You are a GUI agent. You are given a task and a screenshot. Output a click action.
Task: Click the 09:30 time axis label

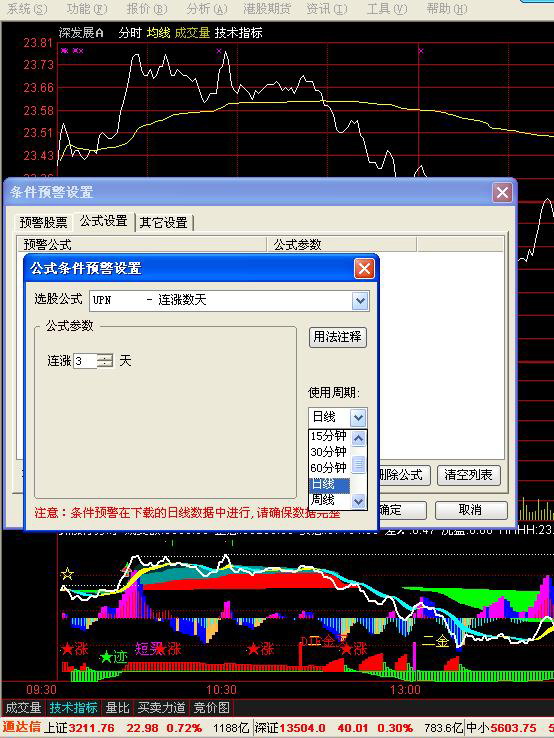click(x=41, y=690)
